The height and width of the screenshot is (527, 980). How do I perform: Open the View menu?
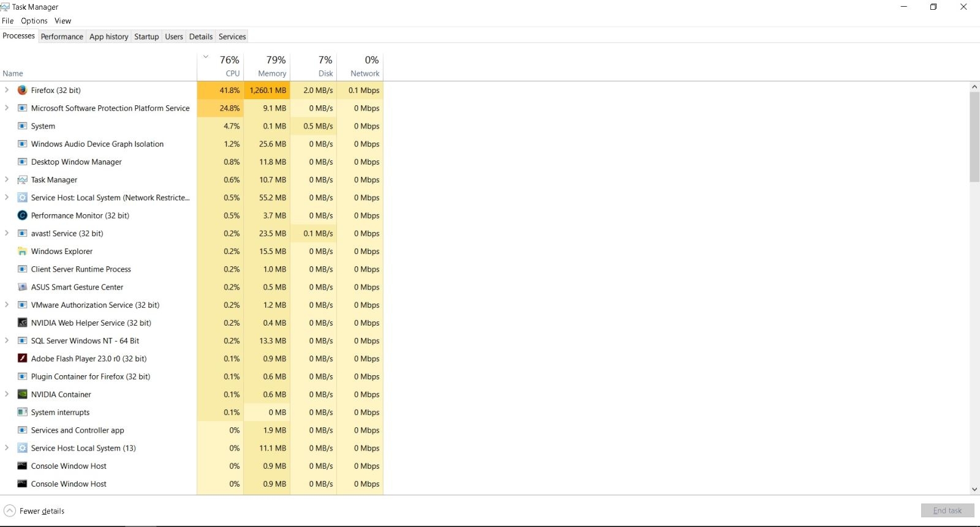pyautogui.click(x=63, y=21)
